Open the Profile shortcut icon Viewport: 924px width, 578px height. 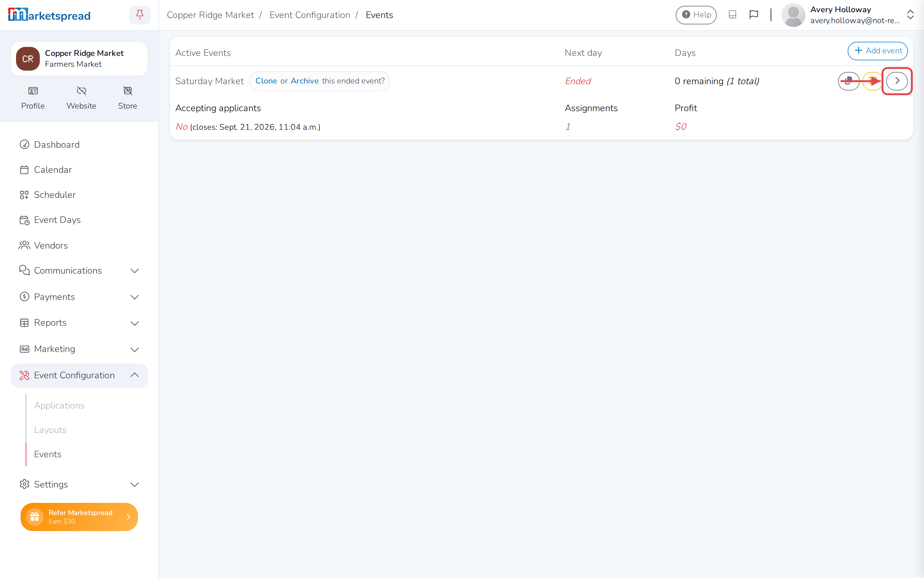[x=33, y=91]
